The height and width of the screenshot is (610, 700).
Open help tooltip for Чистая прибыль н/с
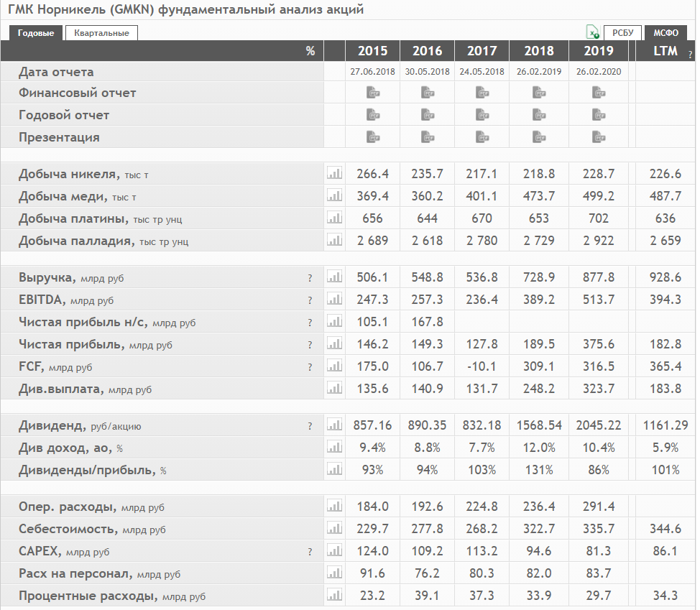(310, 323)
